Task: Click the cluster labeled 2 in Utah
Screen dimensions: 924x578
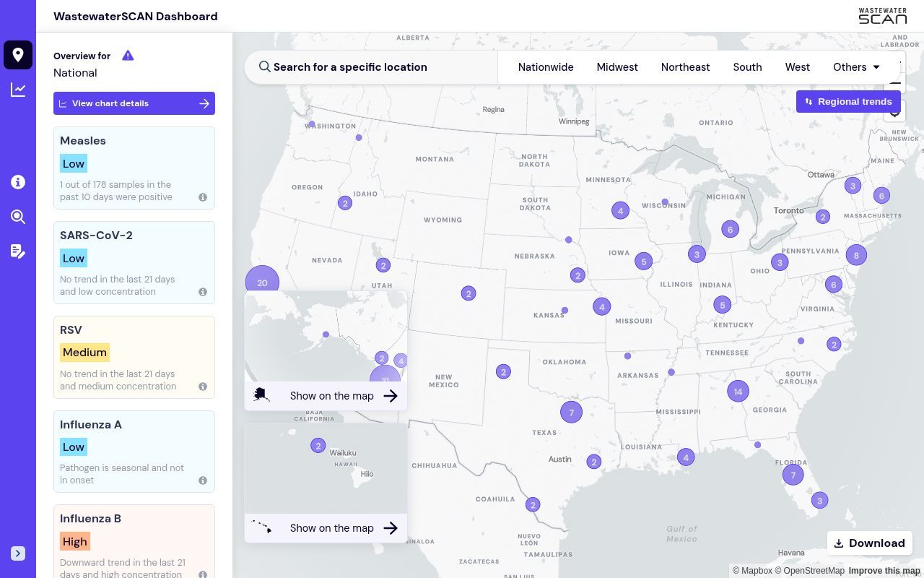Action: tap(383, 266)
